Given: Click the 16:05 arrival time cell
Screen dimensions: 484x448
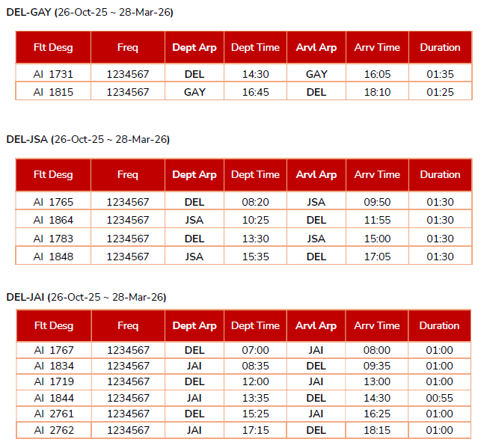Looking at the screenshot, I should (377, 74).
